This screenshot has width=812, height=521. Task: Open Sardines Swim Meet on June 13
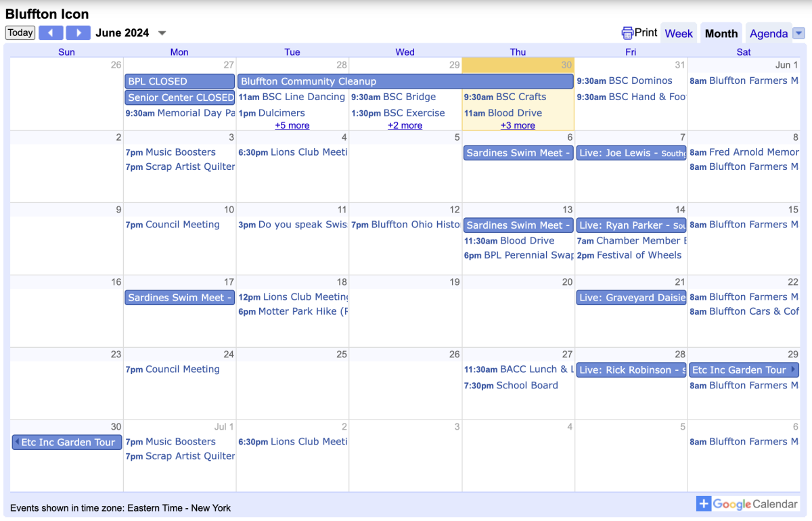518,225
